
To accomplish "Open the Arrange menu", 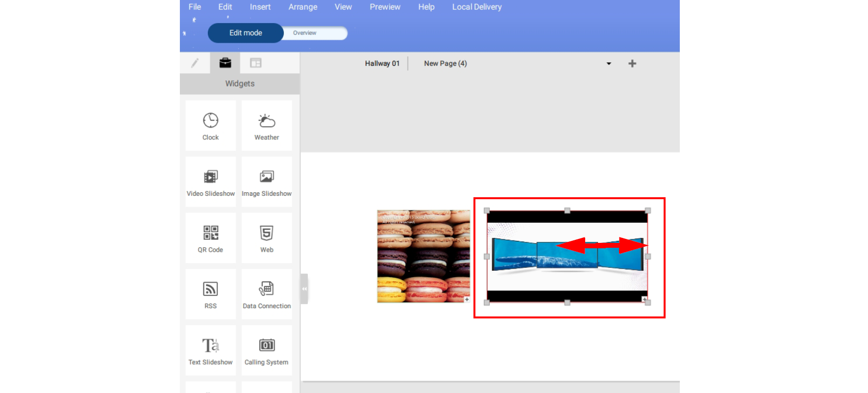I will (302, 7).
